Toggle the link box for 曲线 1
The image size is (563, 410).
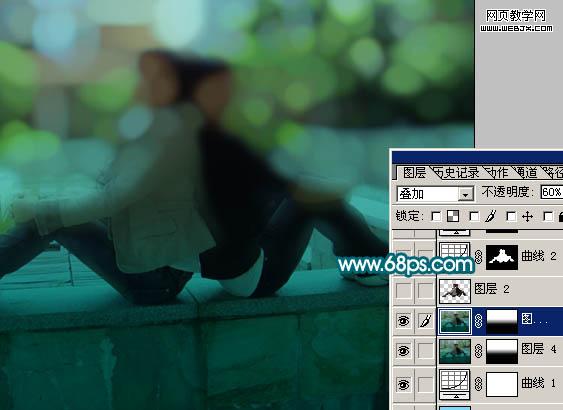pos(425,385)
